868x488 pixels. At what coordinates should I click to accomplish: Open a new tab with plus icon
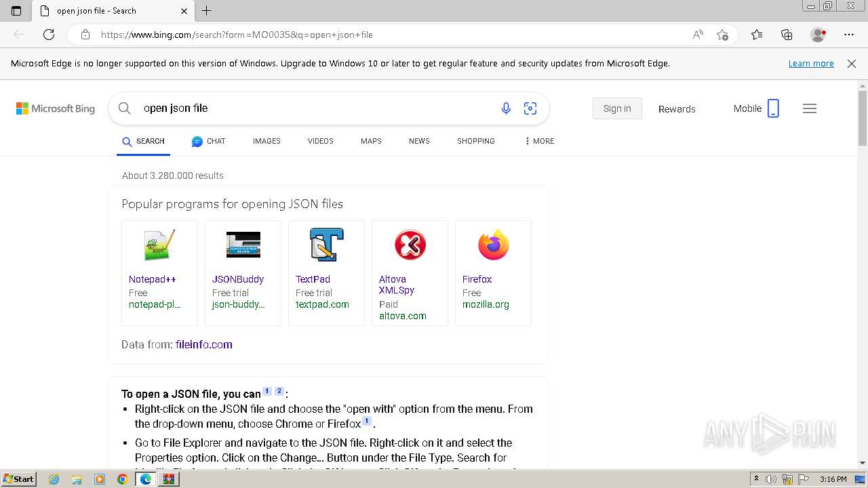pos(207,11)
